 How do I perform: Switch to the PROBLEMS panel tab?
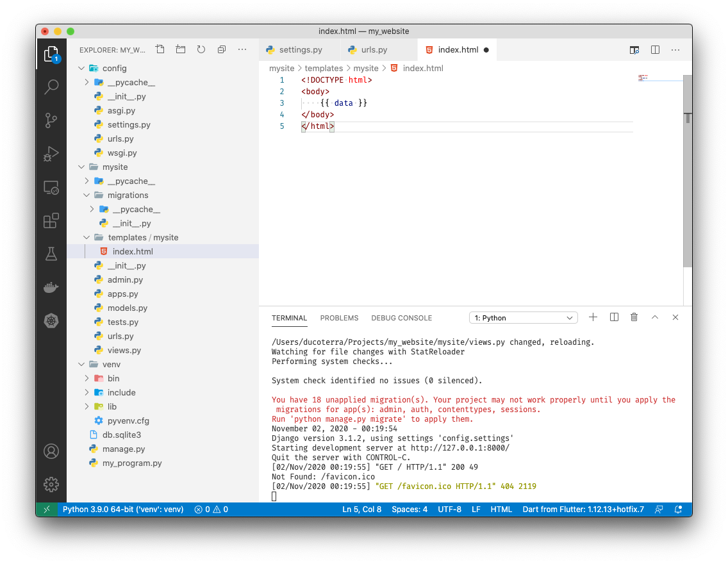click(x=339, y=318)
